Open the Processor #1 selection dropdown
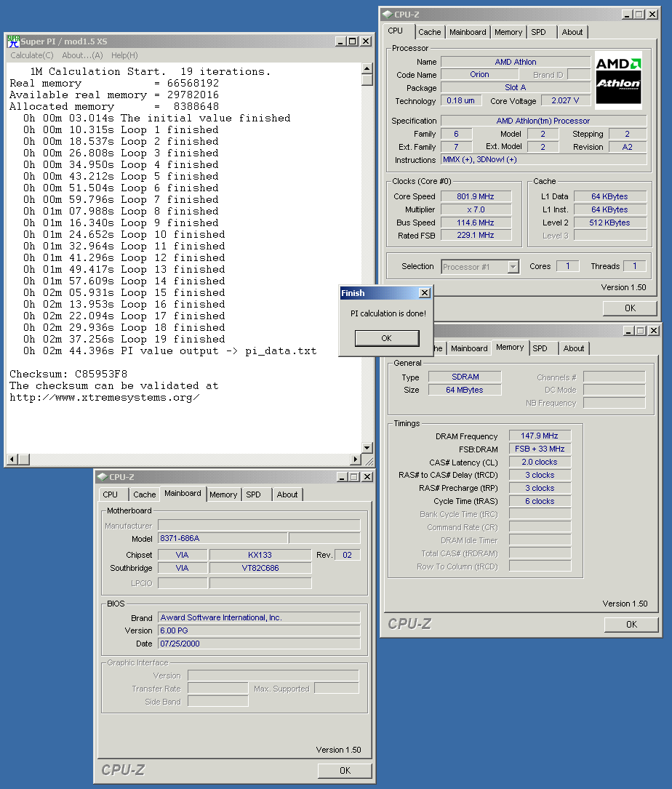 click(513, 267)
